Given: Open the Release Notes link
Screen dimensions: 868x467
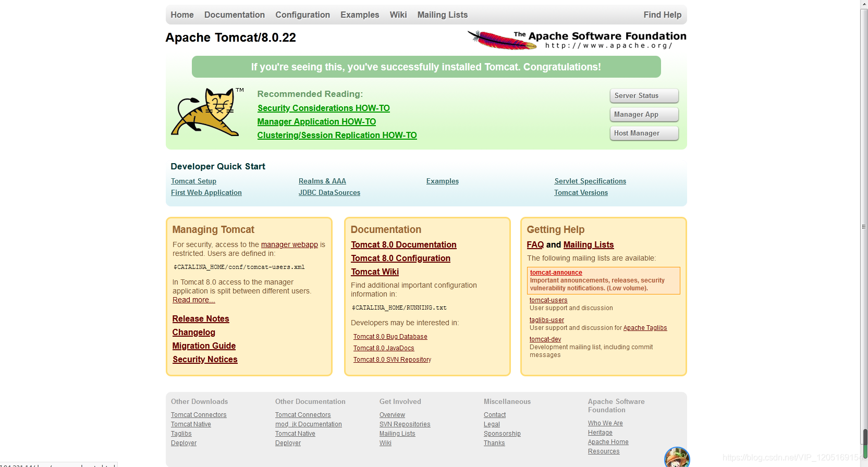Looking at the screenshot, I should click(x=201, y=318).
